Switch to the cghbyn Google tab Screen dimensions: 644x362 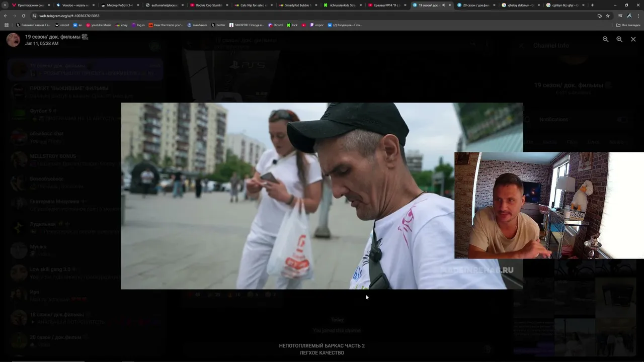(564, 5)
